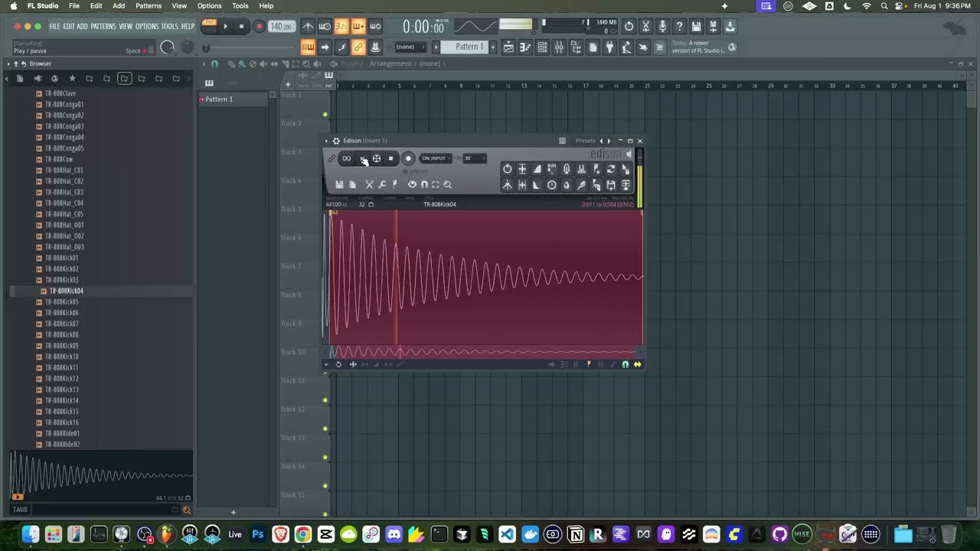Viewport: 980px width, 551px height.
Task: Select TR-808Clave in the browser
Action: tap(60, 93)
